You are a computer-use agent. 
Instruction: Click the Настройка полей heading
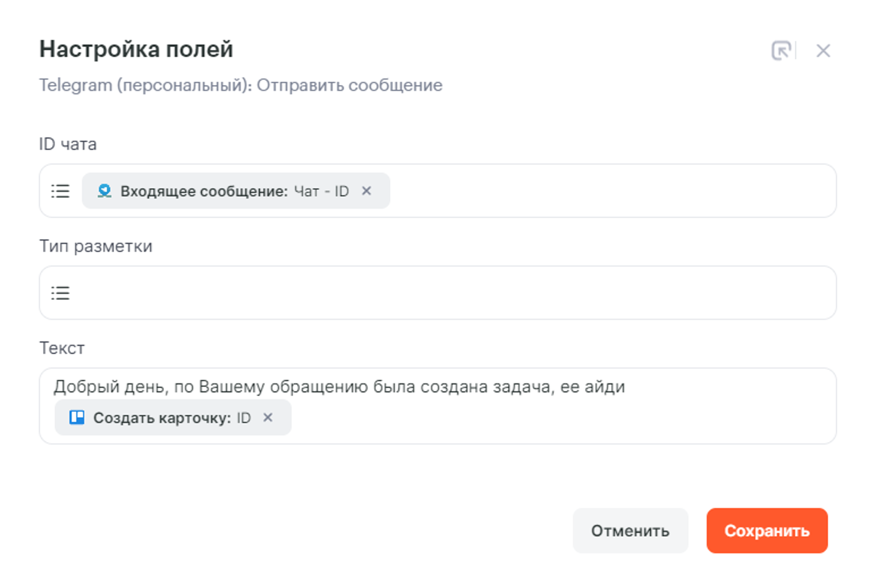136,49
